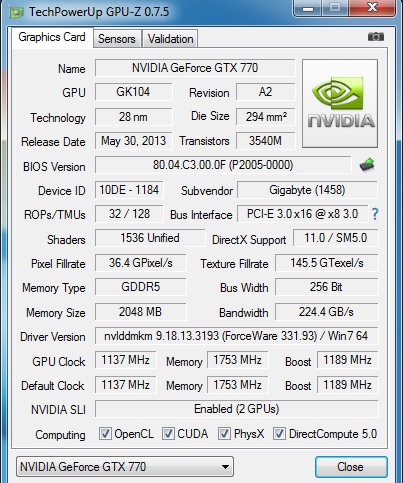The image size is (403, 483).
Task: Click the camera screenshot icon
Action: pyautogui.click(x=376, y=37)
